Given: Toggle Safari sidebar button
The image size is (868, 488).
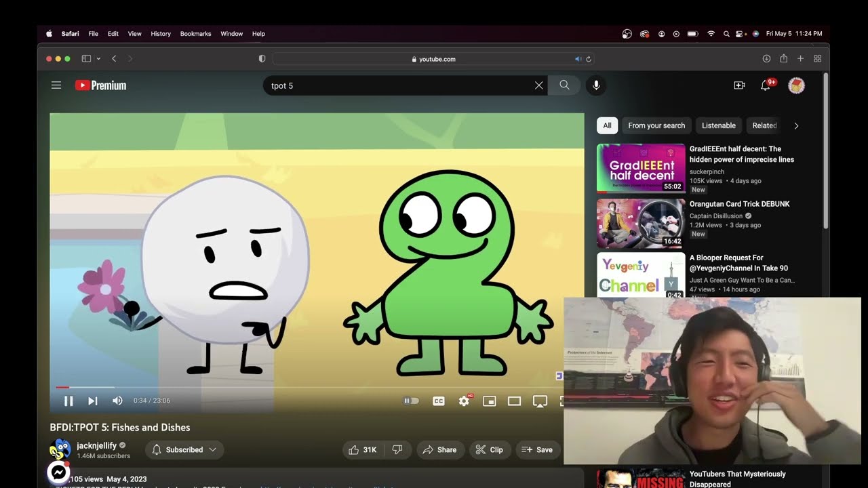Looking at the screenshot, I should pos(86,59).
